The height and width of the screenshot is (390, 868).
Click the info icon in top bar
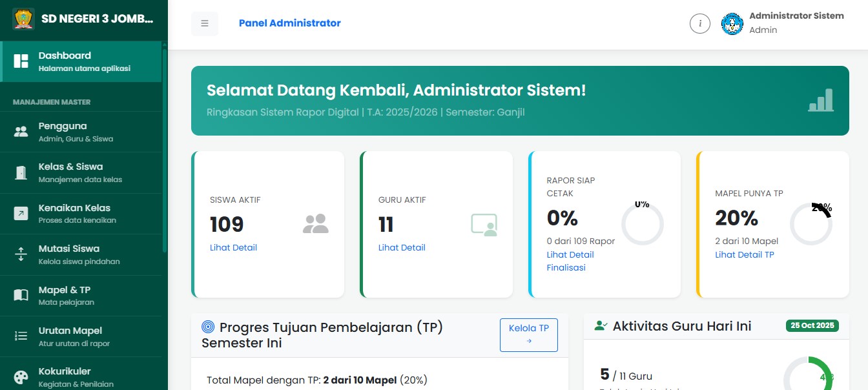tap(700, 23)
